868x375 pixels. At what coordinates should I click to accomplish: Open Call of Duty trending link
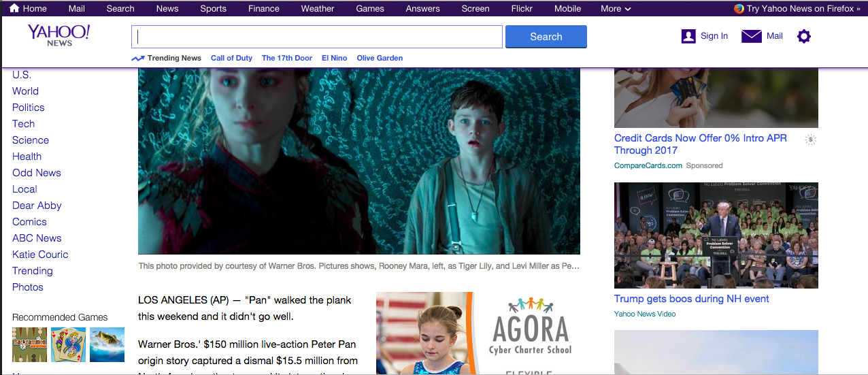pyautogui.click(x=231, y=59)
